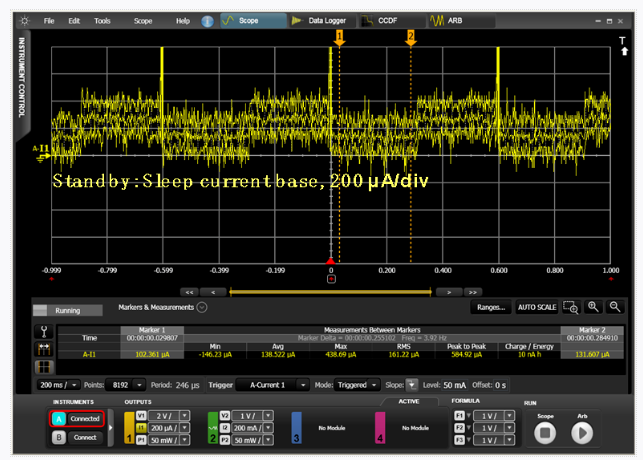Click the sun logo icon in the menu bar

[25, 20]
